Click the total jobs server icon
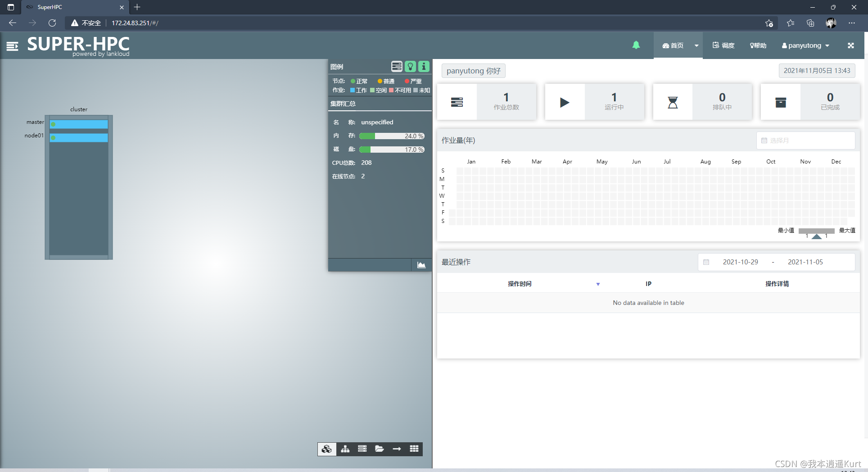 coord(457,102)
